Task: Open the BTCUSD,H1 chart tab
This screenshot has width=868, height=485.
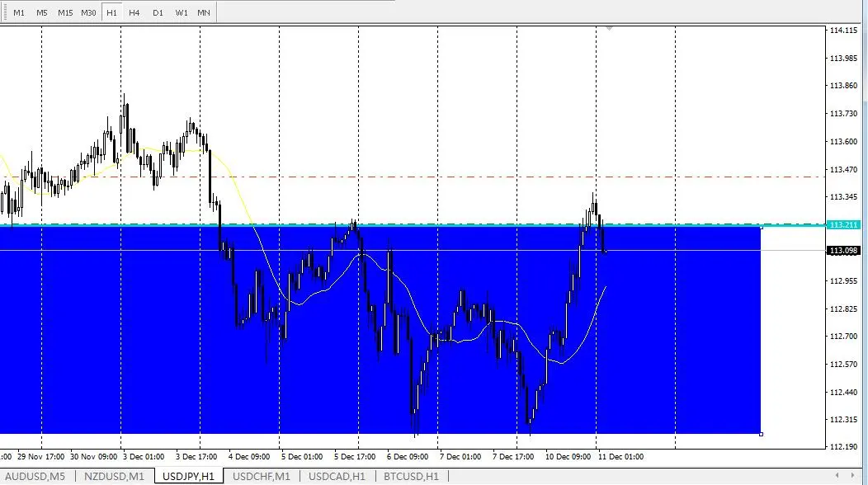Action: (411, 476)
